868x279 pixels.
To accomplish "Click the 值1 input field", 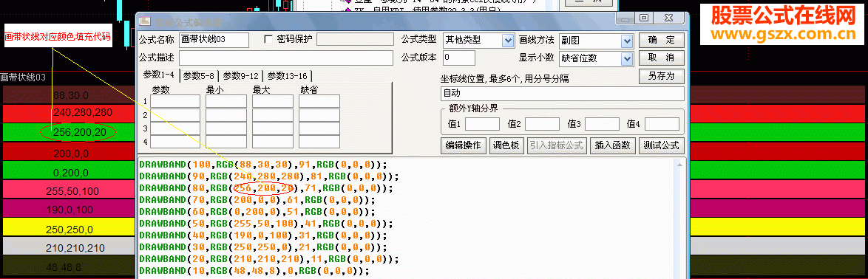I will coord(482,124).
